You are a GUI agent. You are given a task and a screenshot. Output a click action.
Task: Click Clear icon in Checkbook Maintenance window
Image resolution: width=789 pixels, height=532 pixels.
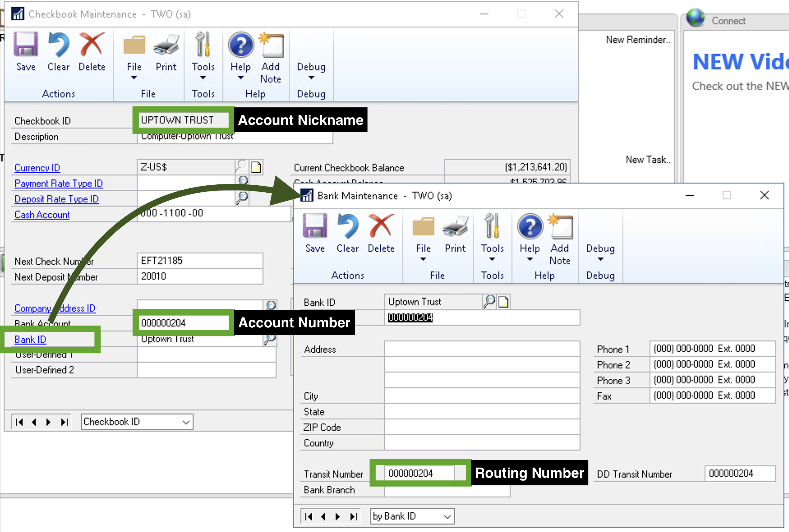tap(59, 44)
